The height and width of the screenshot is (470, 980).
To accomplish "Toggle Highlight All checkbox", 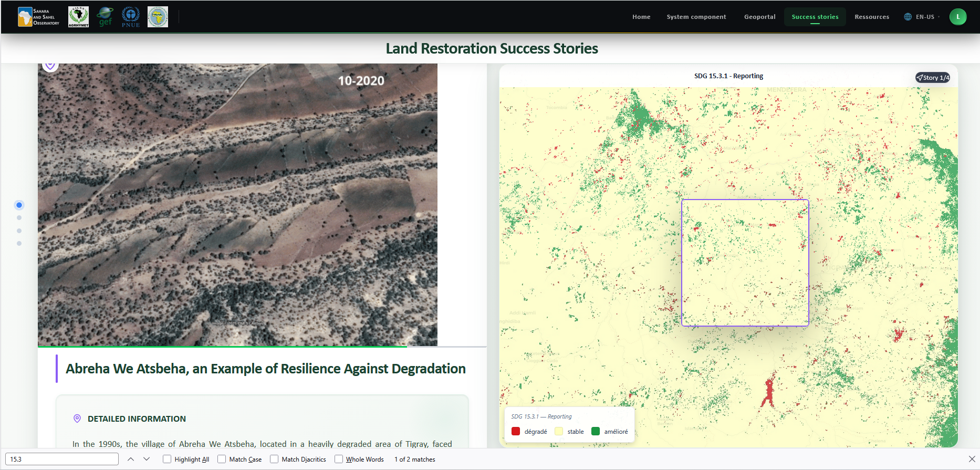I will pos(167,459).
